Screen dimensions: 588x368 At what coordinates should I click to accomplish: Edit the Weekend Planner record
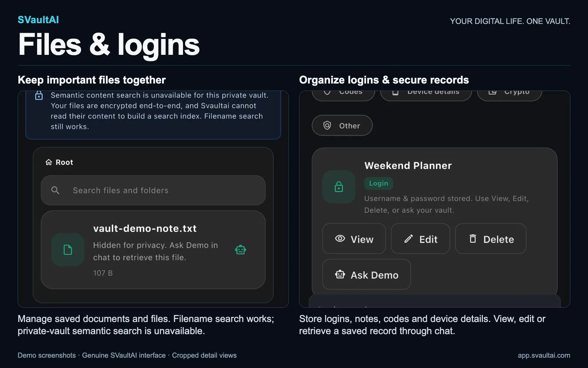click(420, 239)
